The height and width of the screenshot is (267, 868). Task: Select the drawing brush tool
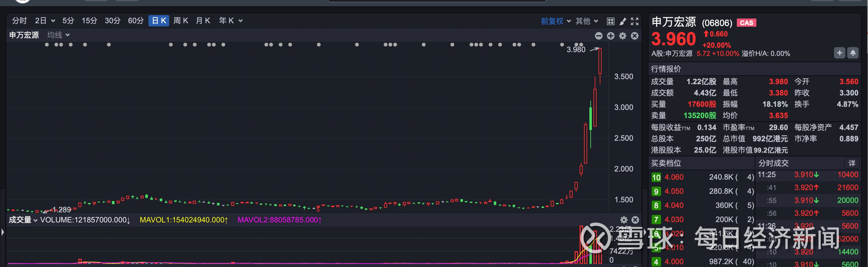pyautogui.click(x=623, y=21)
